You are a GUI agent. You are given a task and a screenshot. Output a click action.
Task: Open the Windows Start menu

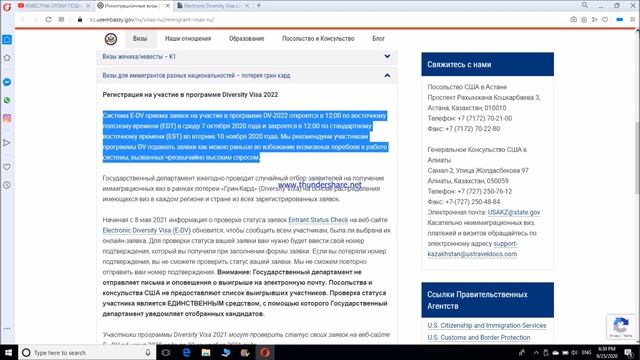point(8,352)
